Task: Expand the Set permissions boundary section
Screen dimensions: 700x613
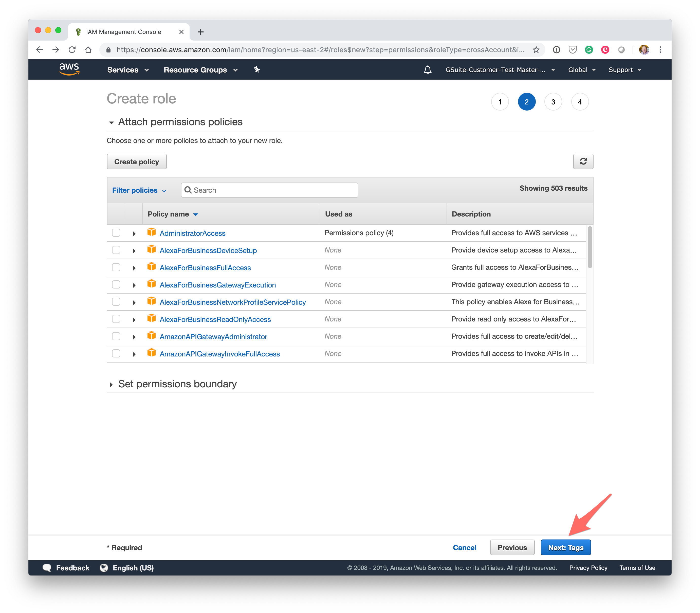Action: point(111,385)
